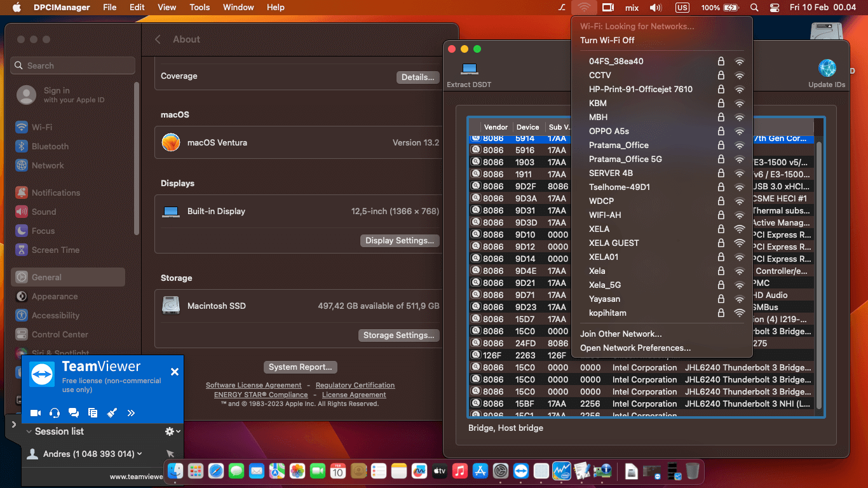Viewport: 868px width, 488px height.
Task: Select Sound in the settings sidebar
Action: point(69,212)
